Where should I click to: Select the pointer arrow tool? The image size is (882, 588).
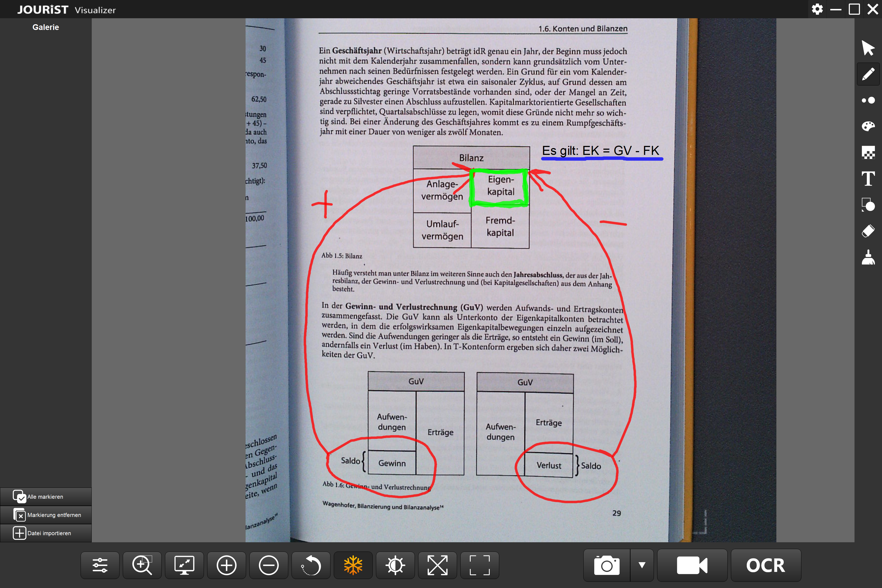[868, 48]
